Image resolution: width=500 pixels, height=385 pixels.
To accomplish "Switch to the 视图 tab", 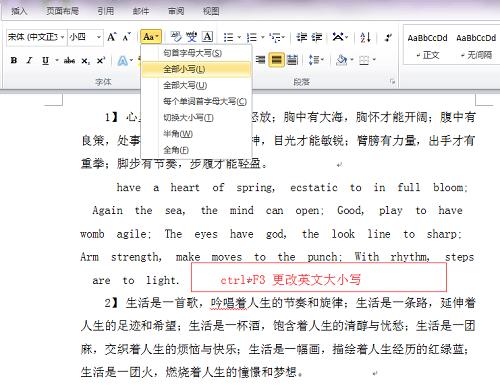I will coord(211,11).
